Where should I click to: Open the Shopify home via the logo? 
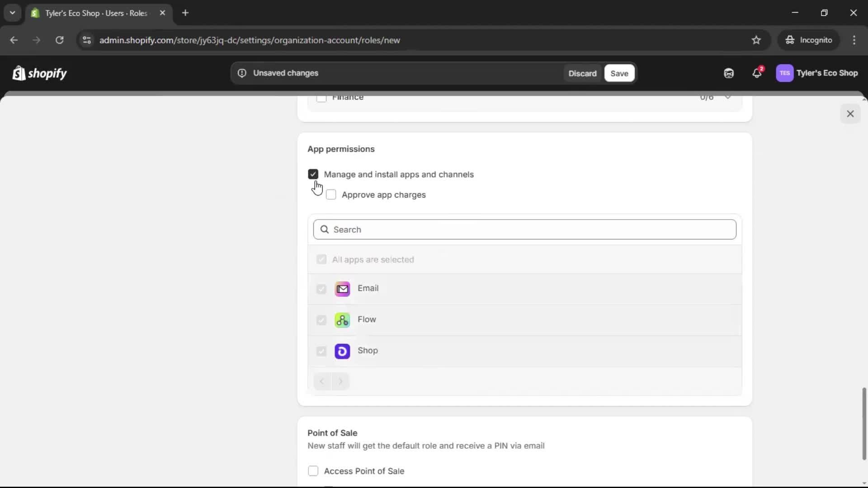[39, 73]
